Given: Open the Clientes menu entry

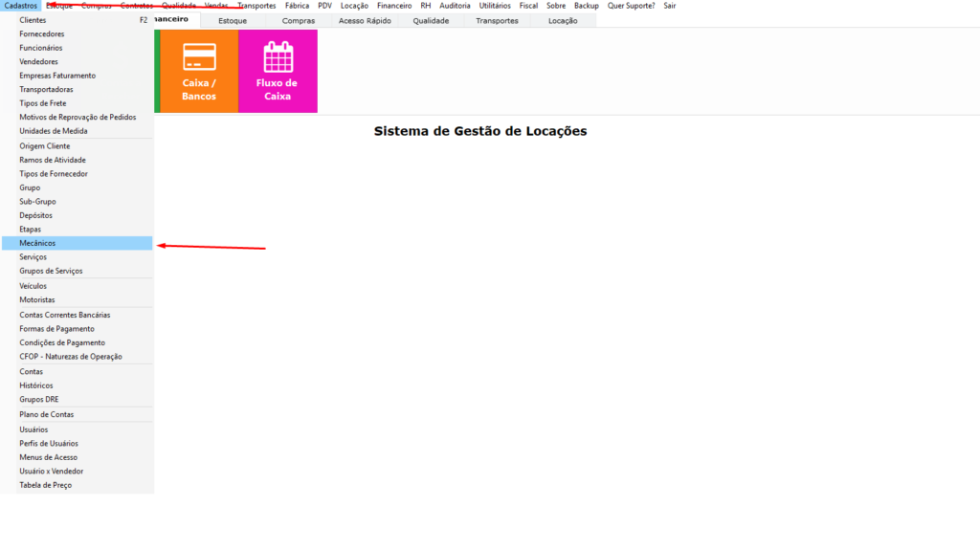Looking at the screenshot, I should [x=33, y=19].
